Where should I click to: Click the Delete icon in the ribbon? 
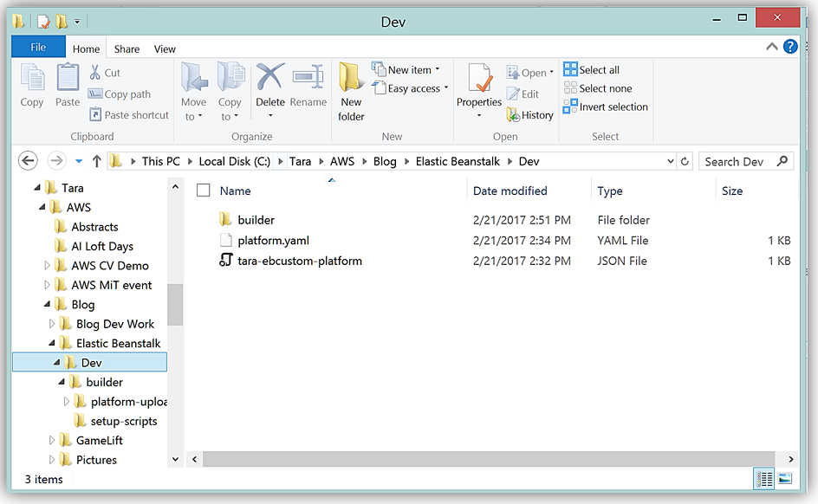click(x=270, y=80)
